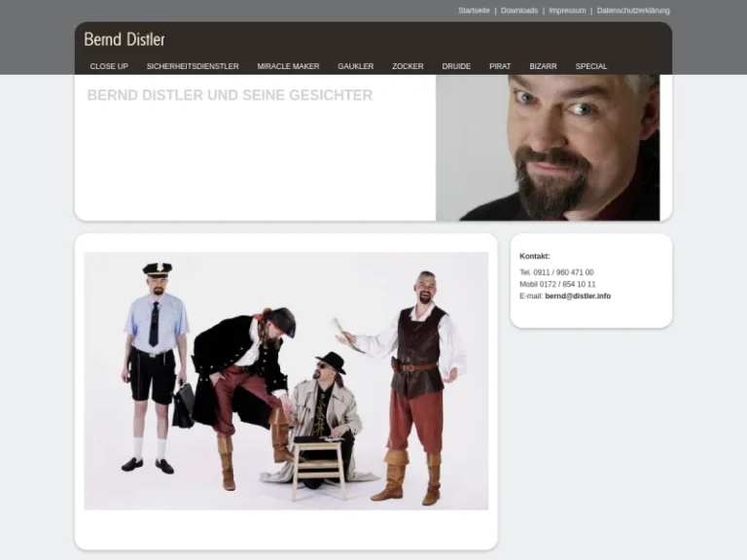
Task: Go to the Downloads page
Action: pyautogui.click(x=518, y=11)
